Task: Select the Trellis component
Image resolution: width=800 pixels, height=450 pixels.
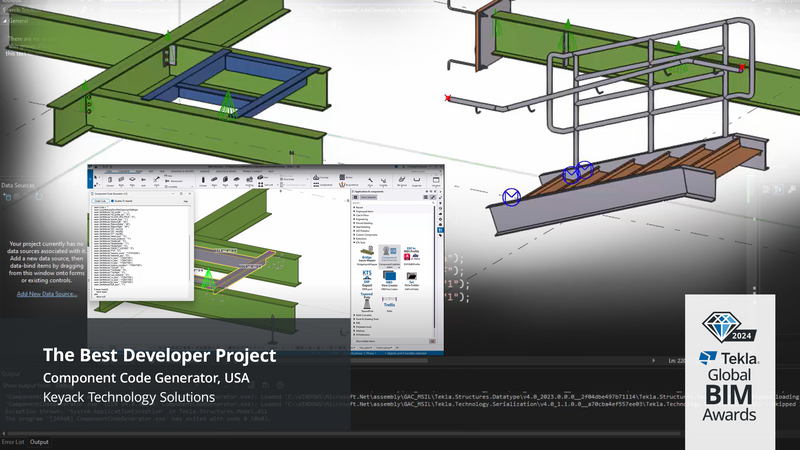Action: coord(389,303)
